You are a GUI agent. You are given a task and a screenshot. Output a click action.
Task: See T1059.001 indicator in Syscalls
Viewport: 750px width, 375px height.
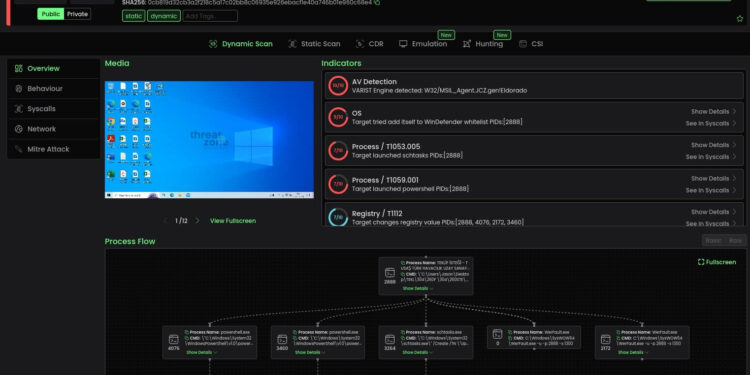(711, 190)
